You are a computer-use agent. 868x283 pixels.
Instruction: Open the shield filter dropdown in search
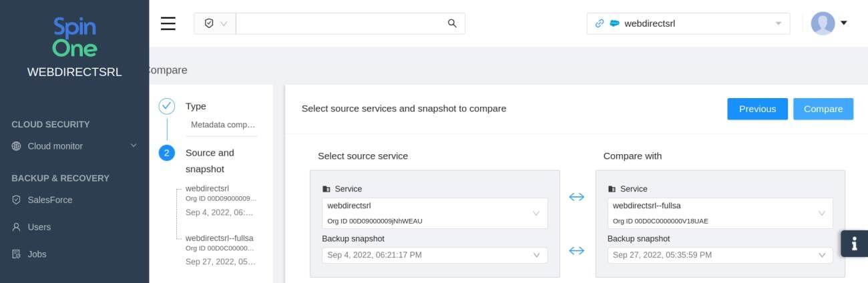click(215, 23)
